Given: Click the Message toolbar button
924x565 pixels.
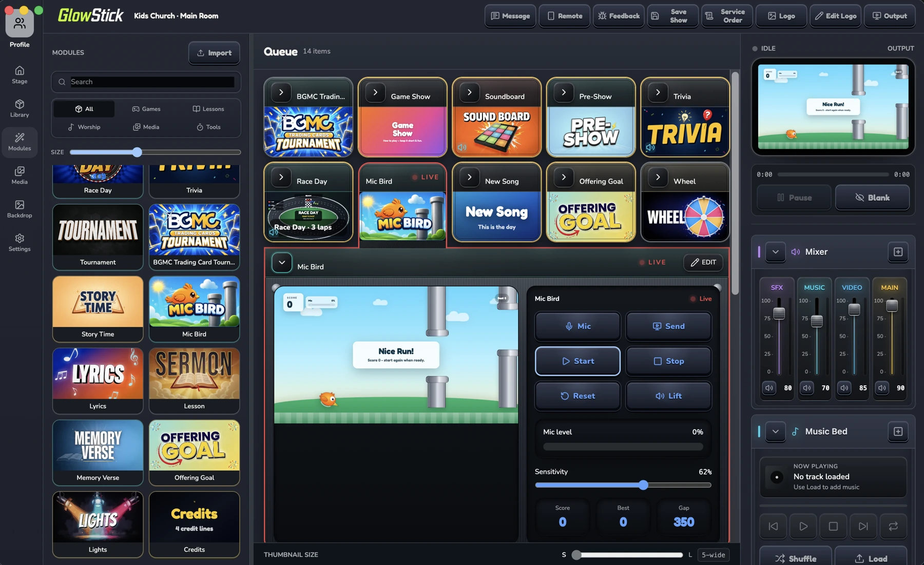Looking at the screenshot, I should [x=510, y=16].
